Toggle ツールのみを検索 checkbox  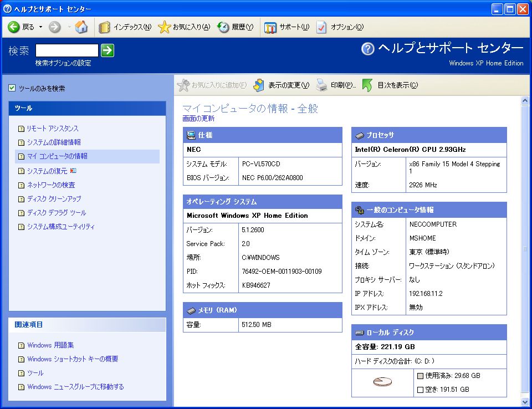coord(12,88)
